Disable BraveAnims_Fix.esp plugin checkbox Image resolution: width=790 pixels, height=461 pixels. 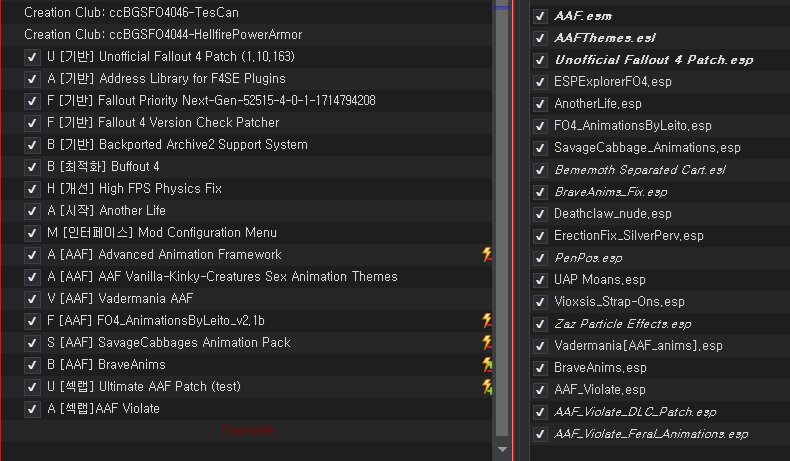[x=540, y=192]
